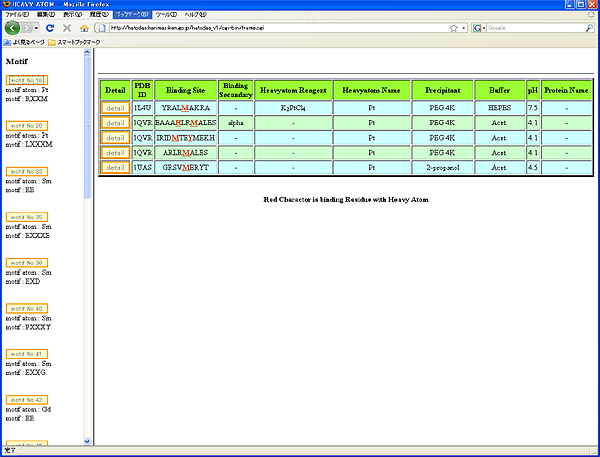Open the smart bookmarks folder icon
Viewport: 600px width, 457px height.
(x=50, y=43)
